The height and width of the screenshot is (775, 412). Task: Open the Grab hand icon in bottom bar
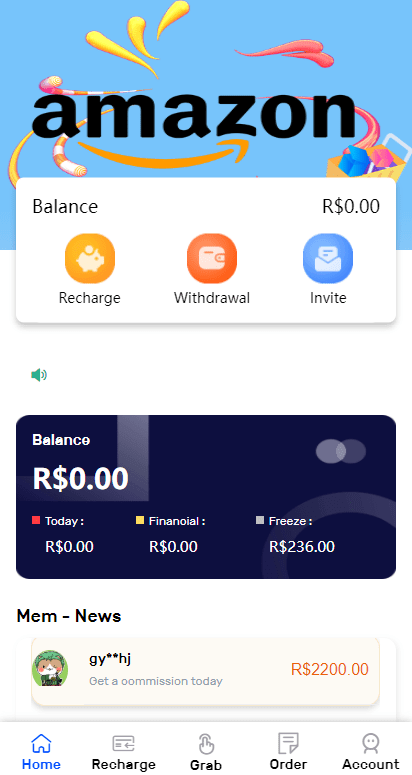point(206,744)
